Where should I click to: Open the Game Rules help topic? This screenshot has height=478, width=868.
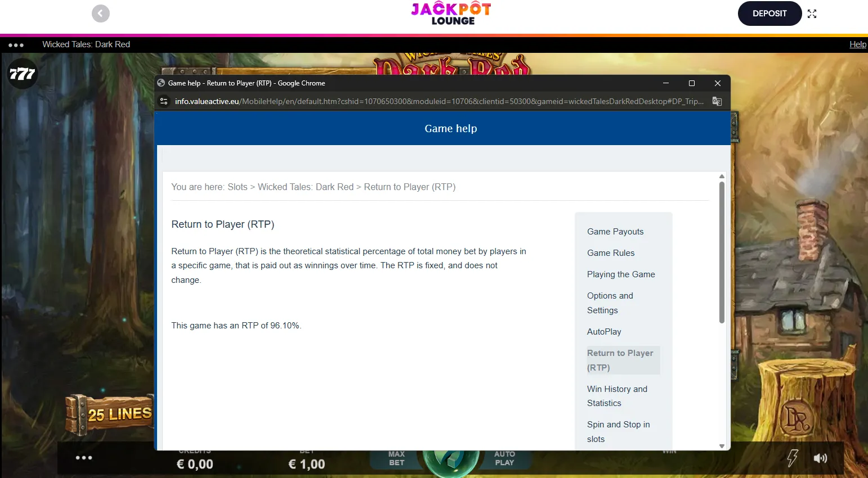click(x=611, y=253)
